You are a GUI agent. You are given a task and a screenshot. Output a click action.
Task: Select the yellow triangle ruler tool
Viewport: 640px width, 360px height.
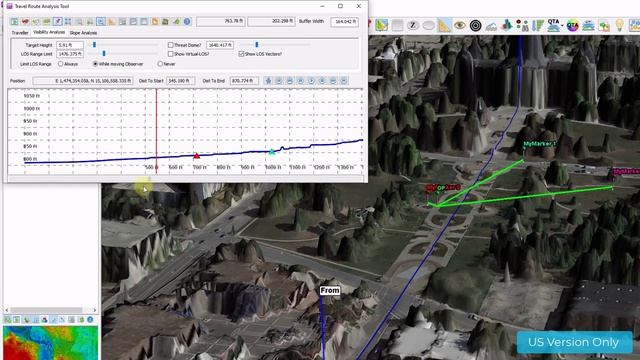[444, 26]
